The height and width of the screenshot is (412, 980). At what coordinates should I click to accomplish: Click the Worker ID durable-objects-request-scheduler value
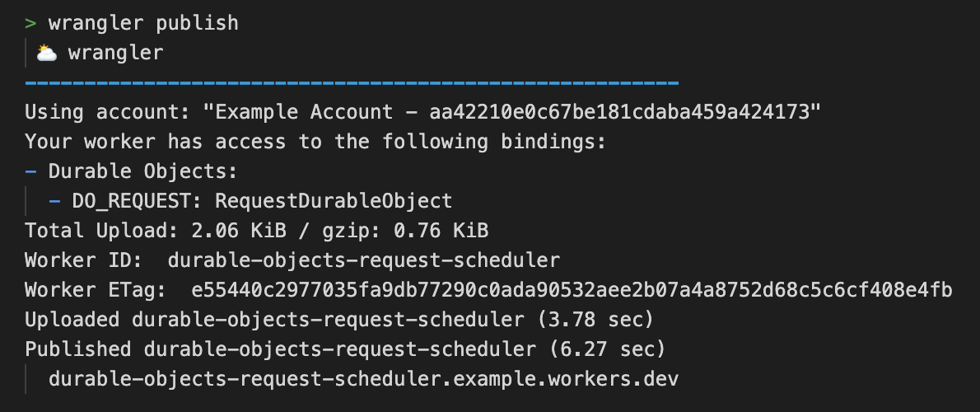click(364, 260)
